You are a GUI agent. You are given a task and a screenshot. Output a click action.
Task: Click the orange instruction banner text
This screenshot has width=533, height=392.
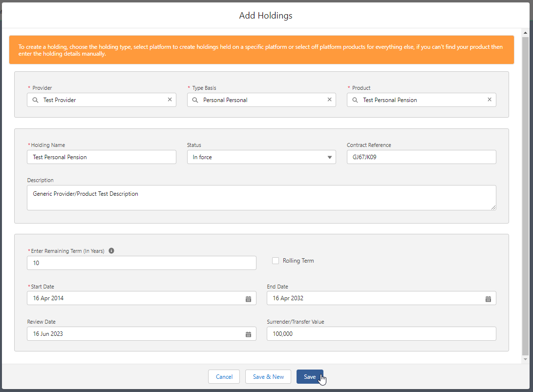click(x=260, y=50)
